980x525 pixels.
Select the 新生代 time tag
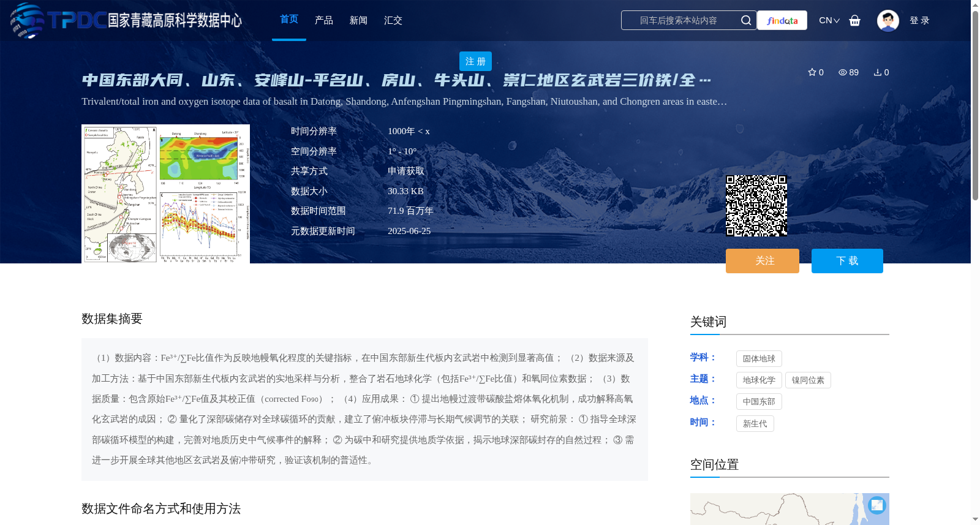tap(755, 423)
